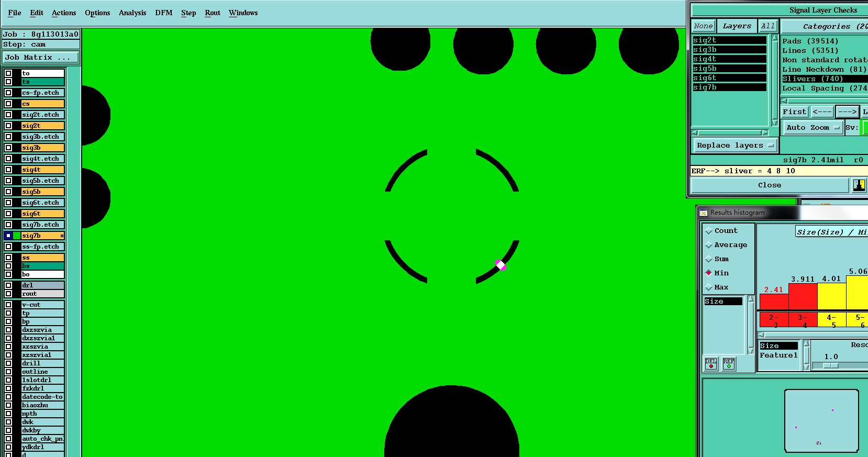This screenshot has height=457, width=868.
Task: Open the Analysis menu
Action: (x=132, y=13)
